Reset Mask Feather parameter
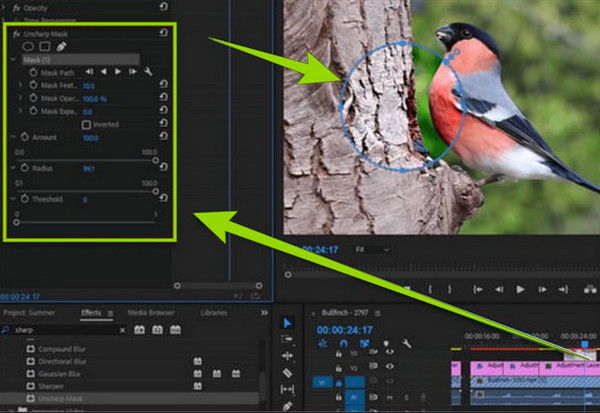 (163, 84)
